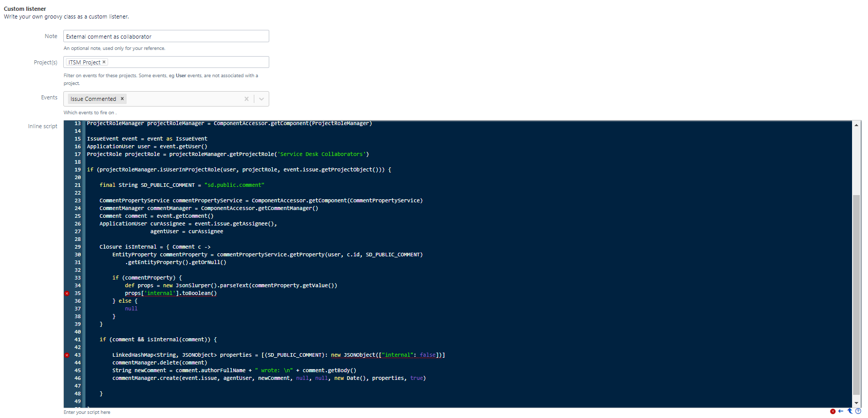Clear all selected events
This screenshot has height=418, width=868.
click(247, 99)
